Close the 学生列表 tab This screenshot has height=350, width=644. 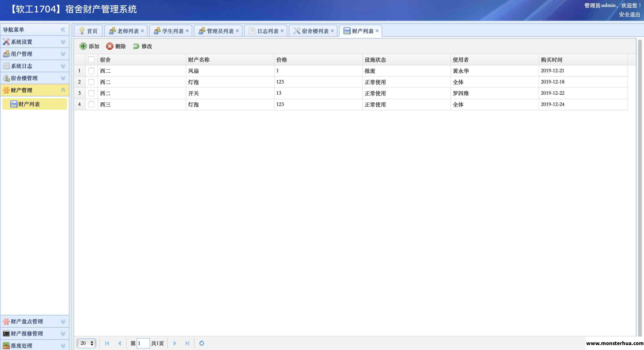coord(187,30)
